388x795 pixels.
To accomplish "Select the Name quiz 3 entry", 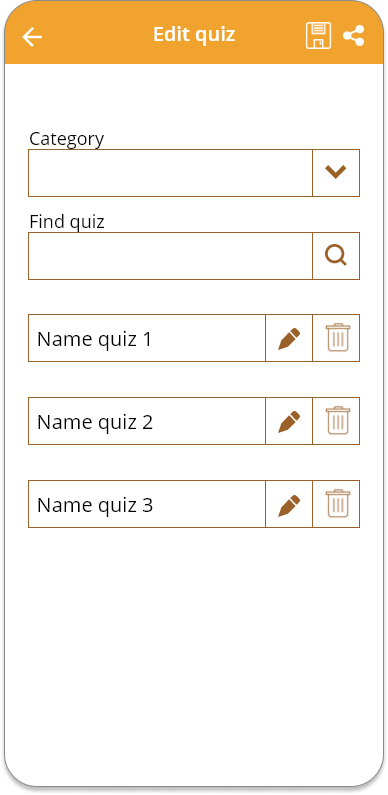I will point(147,504).
